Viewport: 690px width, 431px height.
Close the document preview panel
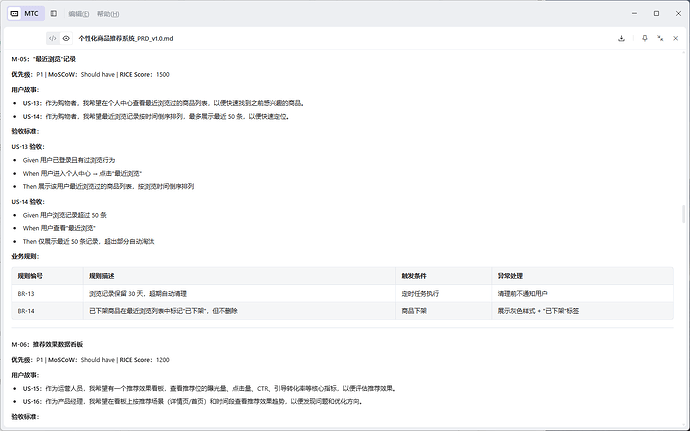(675, 38)
